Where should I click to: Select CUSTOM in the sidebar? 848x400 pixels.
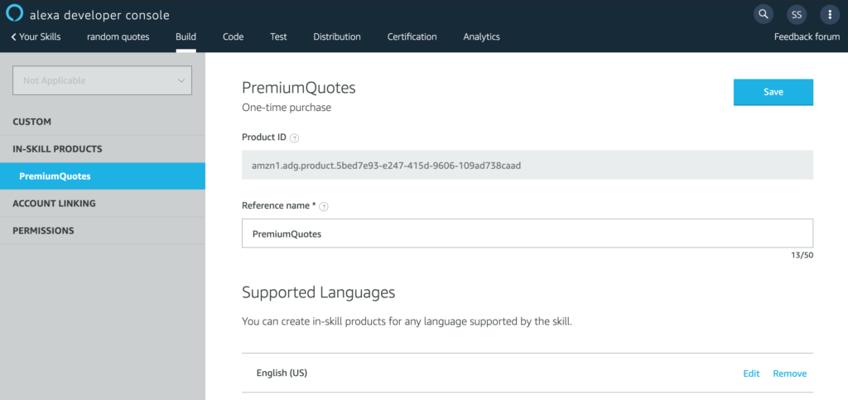(102, 122)
